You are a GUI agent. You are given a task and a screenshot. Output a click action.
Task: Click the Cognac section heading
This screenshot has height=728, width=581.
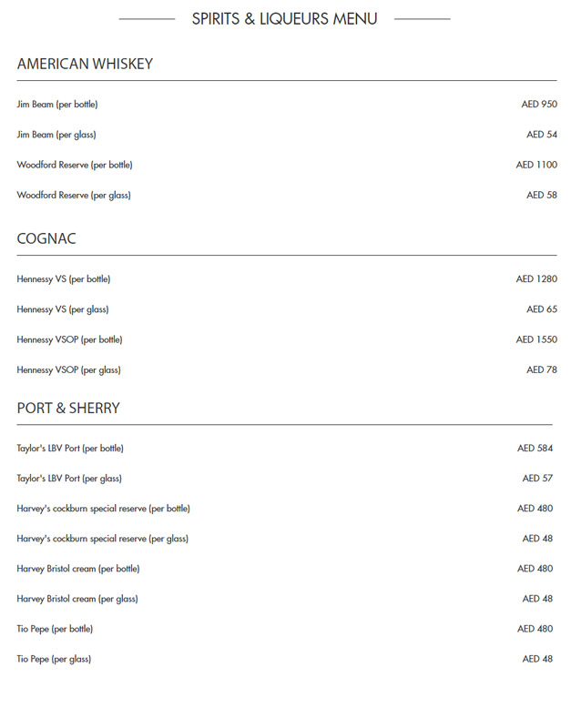pyautogui.click(x=46, y=238)
